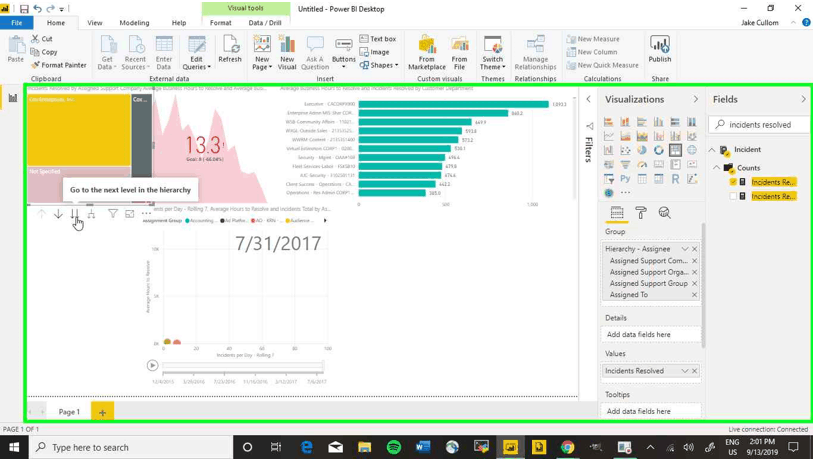The image size is (814, 461).
Task: Click the selected treemap visualization icon
Action: pos(675,150)
